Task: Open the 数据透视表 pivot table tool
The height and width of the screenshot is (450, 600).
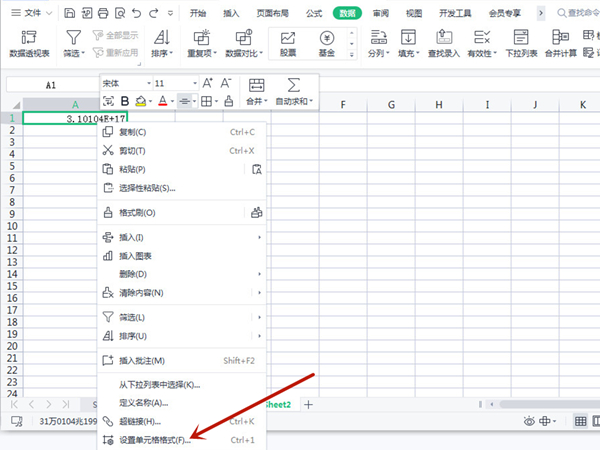Action: coord(29,43)
